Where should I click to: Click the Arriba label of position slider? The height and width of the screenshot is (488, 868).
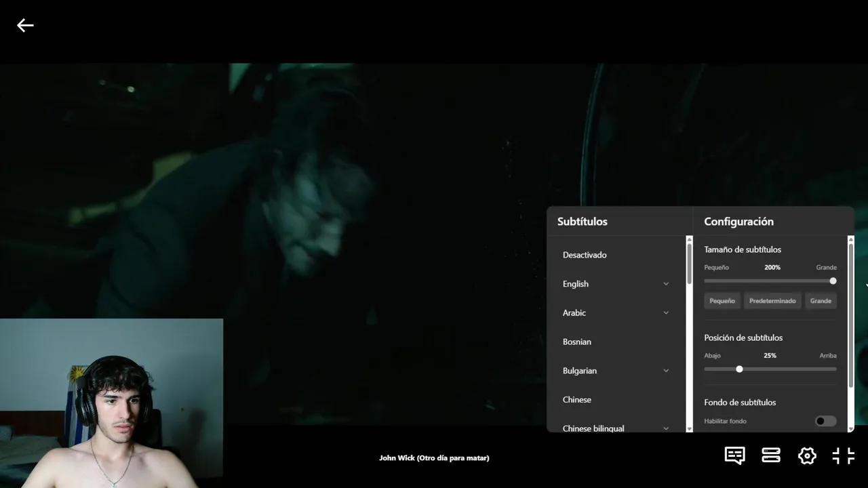(828, 355)
